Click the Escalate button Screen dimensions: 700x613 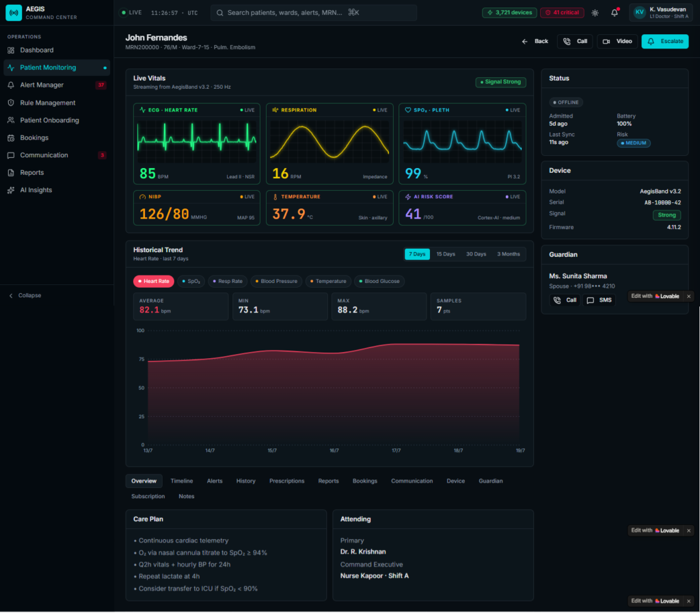(x=664, y=41)
